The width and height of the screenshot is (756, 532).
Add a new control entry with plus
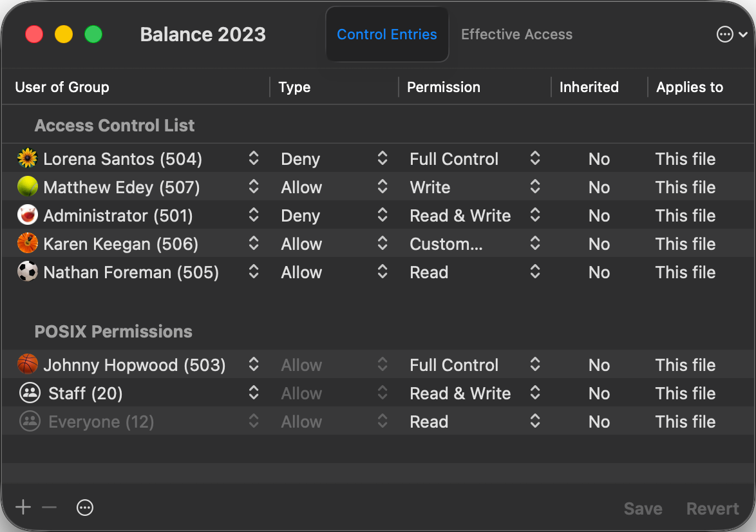click(x=23, y=508)
